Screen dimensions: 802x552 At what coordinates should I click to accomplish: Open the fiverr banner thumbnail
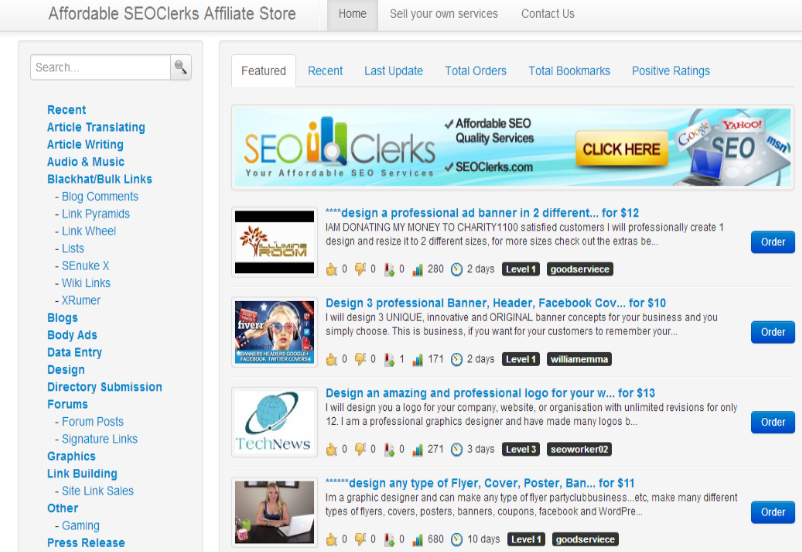tap(275, 332)
